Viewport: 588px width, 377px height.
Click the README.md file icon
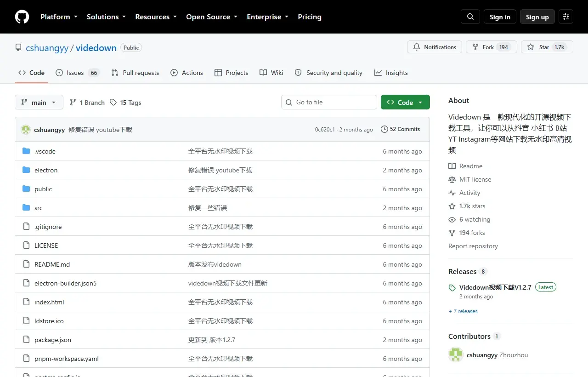[26, 264]
